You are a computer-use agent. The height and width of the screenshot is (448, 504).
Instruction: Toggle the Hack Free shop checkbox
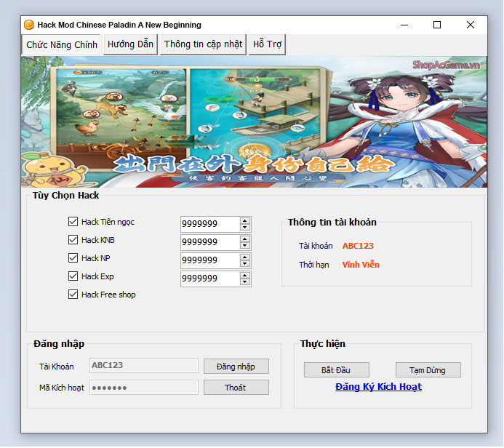click(x=73, y=295)
